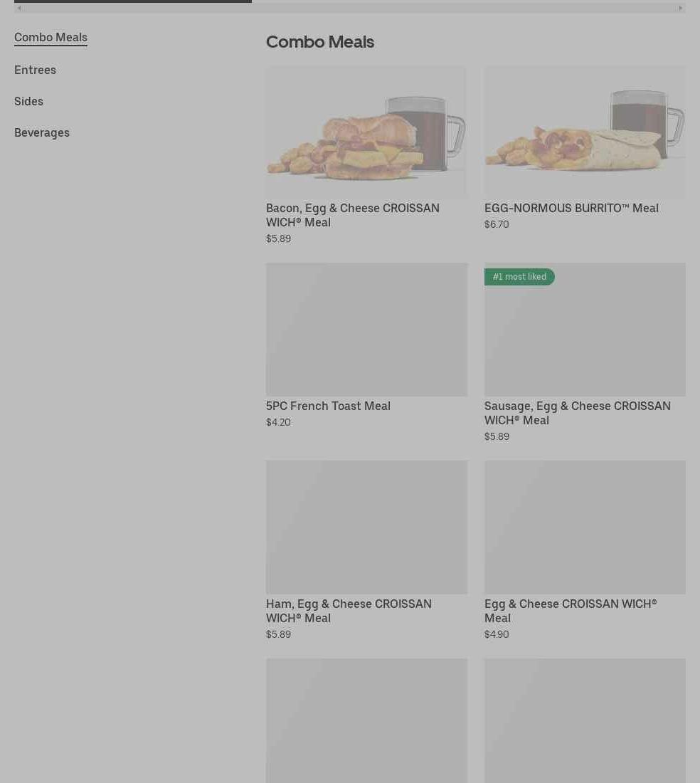Click the right scroll arrow icon
700x783 pixels.
[680, 8]
